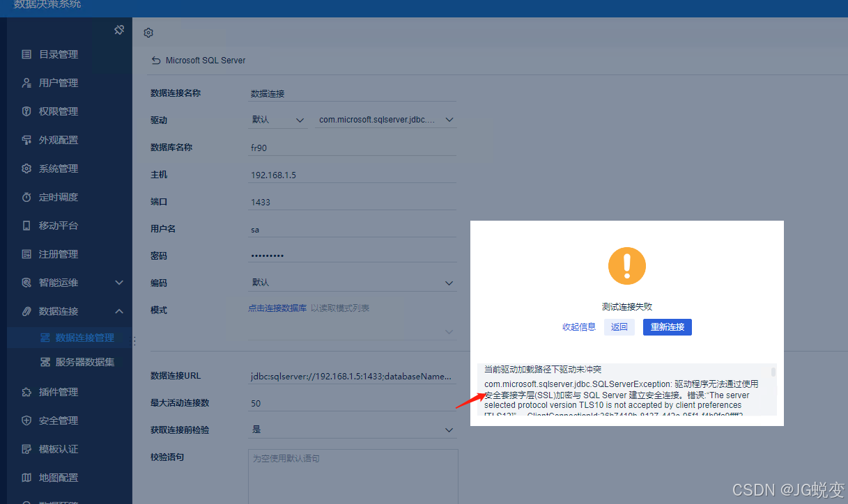Click the 注册管理 icon

pyautogui.click(x=26, y=254)
